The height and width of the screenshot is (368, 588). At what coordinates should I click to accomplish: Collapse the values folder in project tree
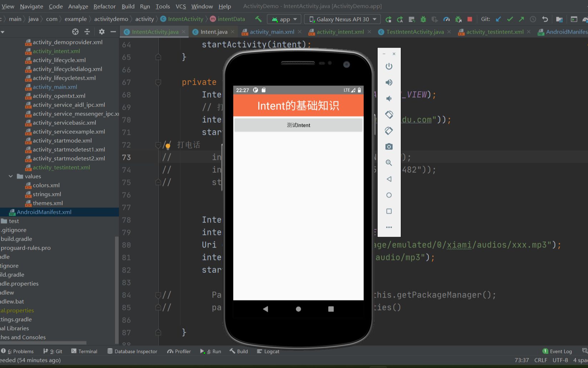point(10,176)
